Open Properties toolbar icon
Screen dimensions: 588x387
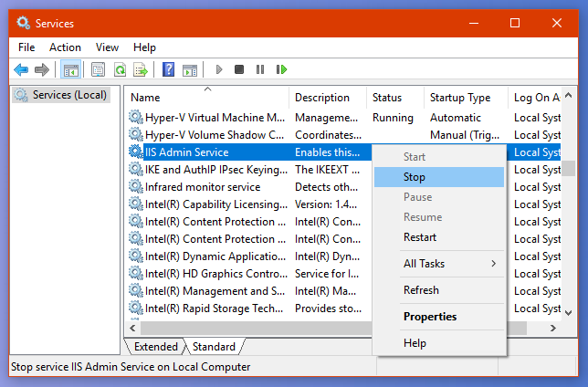click(98, 69)
